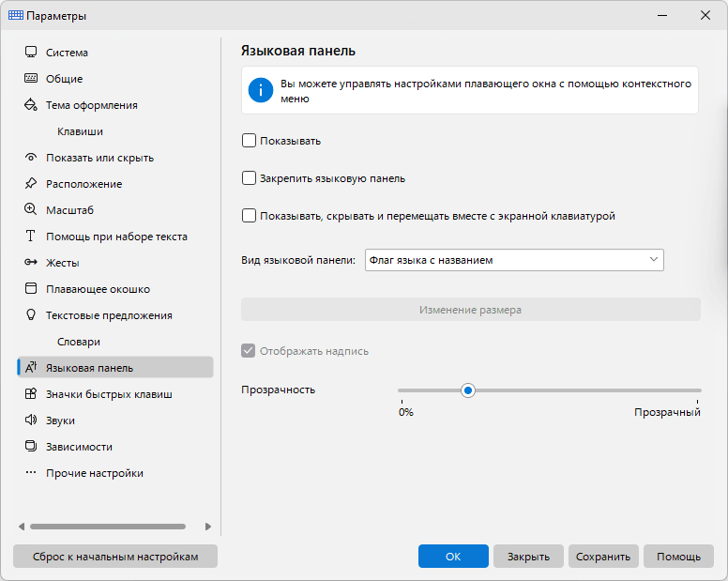728x581 pixels.
Task: Click the paint bucket icon for Тема оформления
Action: pos(31,105)
